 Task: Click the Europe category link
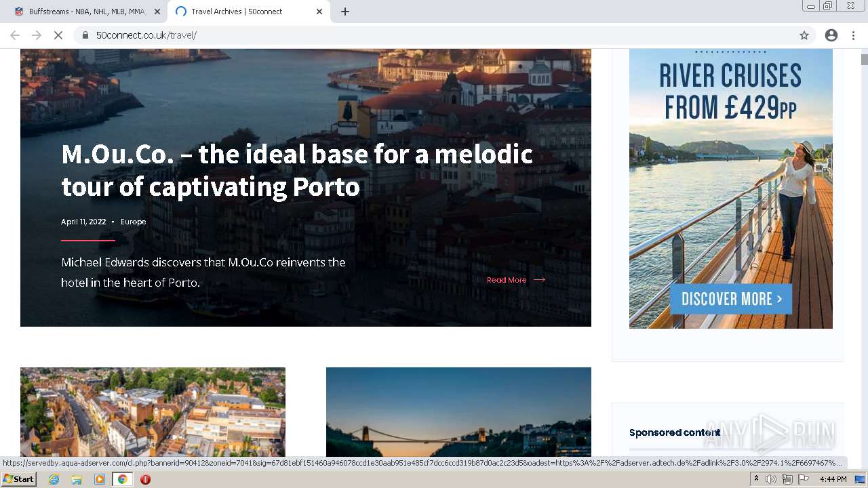point(133,222)
